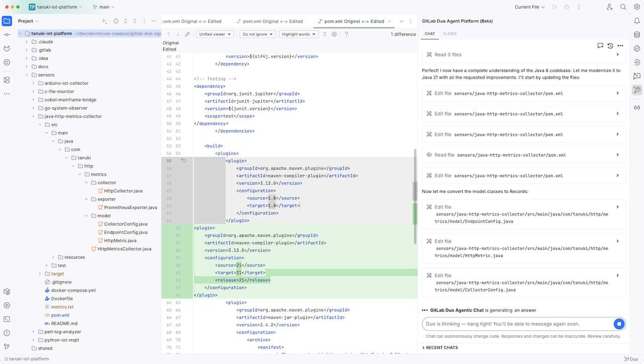Revert the changed block at line 55
This screenshot has height=364, width=644.
[x=184, y=161]
